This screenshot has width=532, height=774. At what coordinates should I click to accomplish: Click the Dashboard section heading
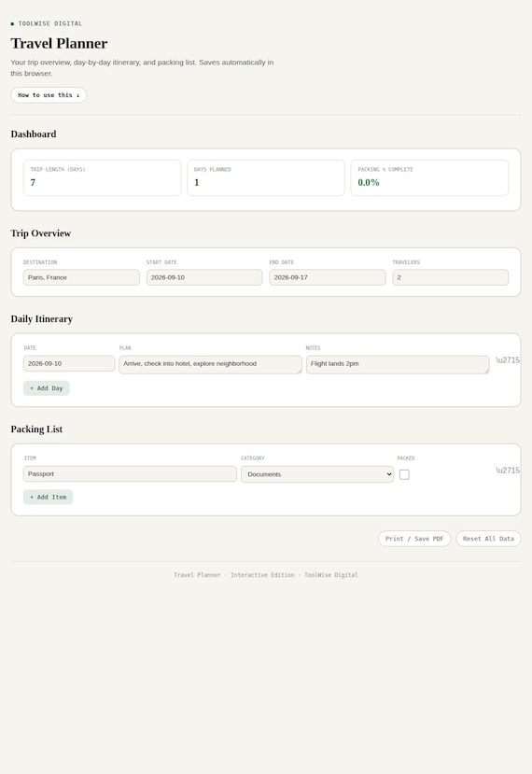click(34, 134)
